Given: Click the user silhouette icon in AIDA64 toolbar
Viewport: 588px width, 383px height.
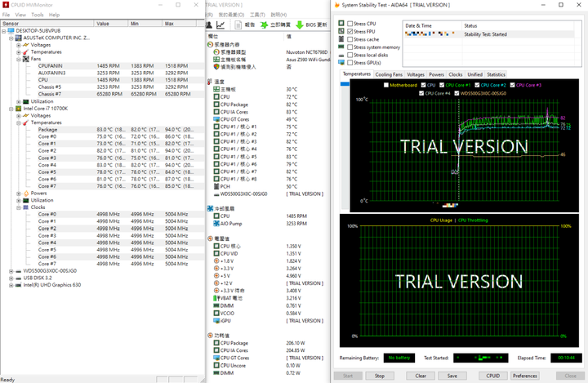Looking at the screenshot, I should (x=209, y=24).
